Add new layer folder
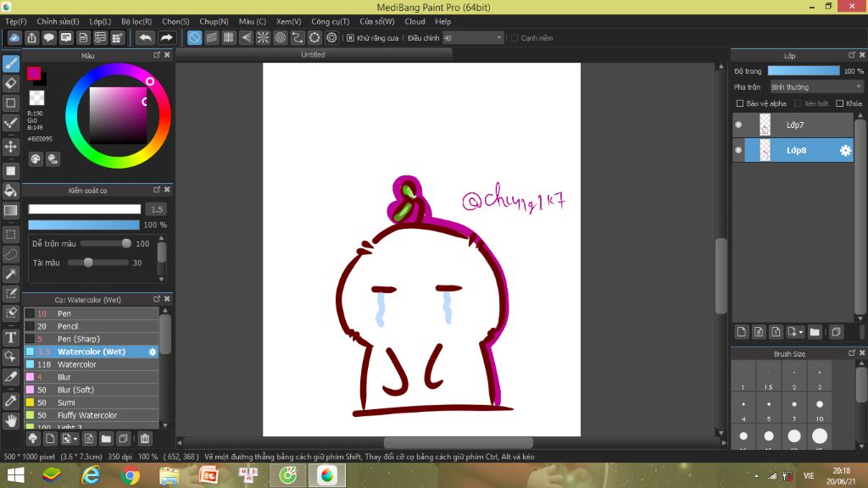The image size is (868, 488). click(x=815, y=332)
